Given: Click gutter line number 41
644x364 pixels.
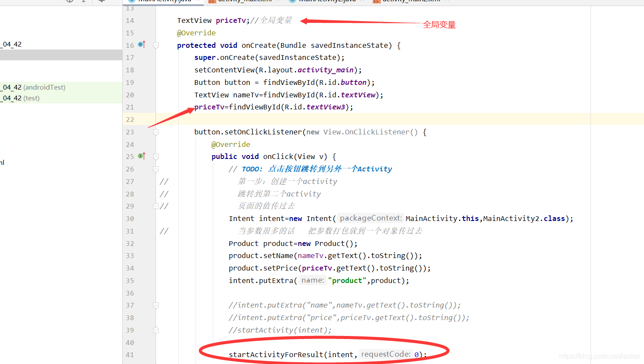Looking at the screenshot, I should [x=130, y=355].
